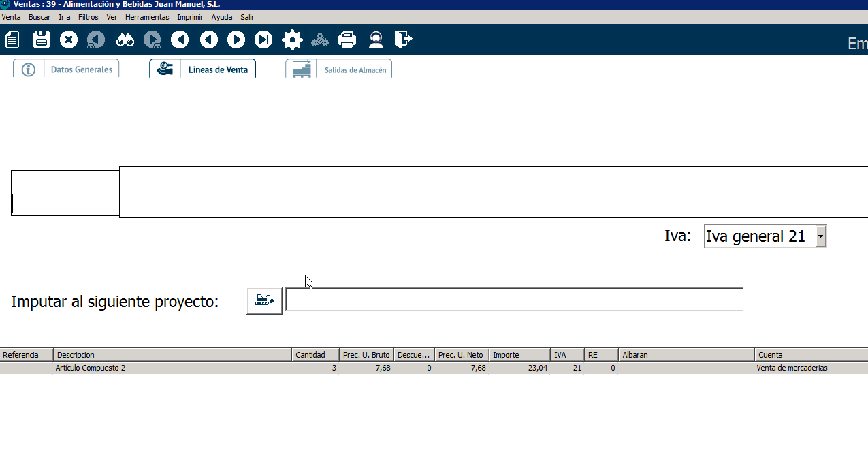
Task: Click the project selector bulldozer button
Action: (264, 300)
